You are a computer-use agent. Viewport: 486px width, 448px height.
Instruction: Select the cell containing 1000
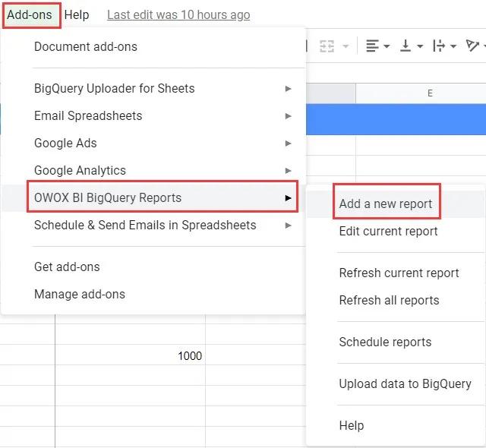click(130, 355)
